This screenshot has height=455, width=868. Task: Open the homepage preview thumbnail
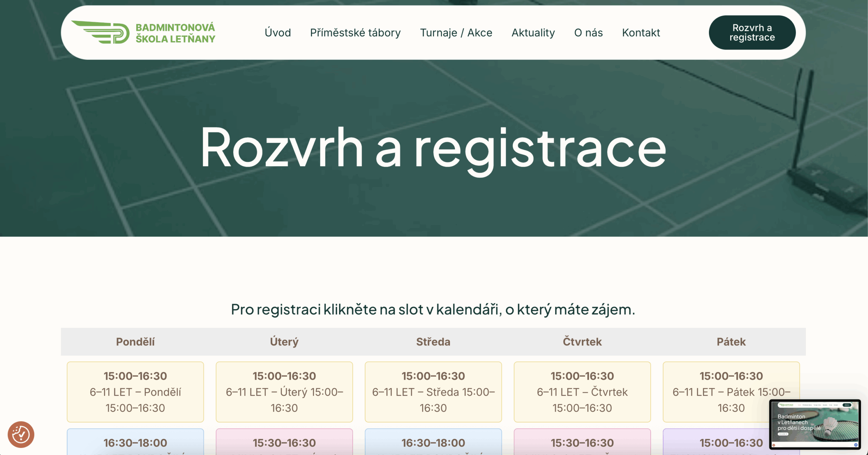click(814, 425)
